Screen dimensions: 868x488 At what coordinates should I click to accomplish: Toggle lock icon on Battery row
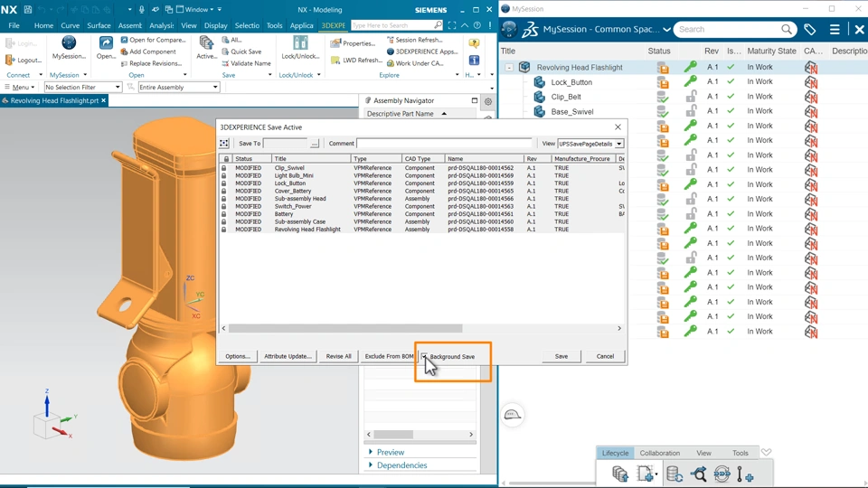pos(224,213)
